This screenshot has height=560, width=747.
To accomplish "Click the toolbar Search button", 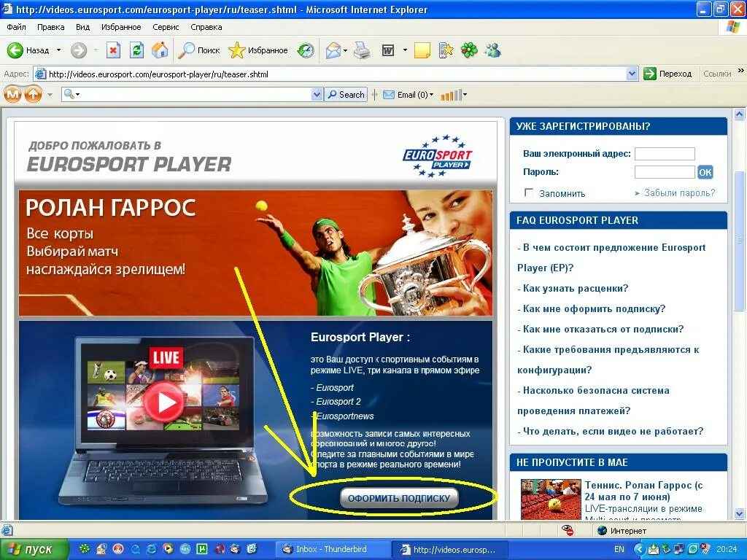I will [x=346, y=95].
